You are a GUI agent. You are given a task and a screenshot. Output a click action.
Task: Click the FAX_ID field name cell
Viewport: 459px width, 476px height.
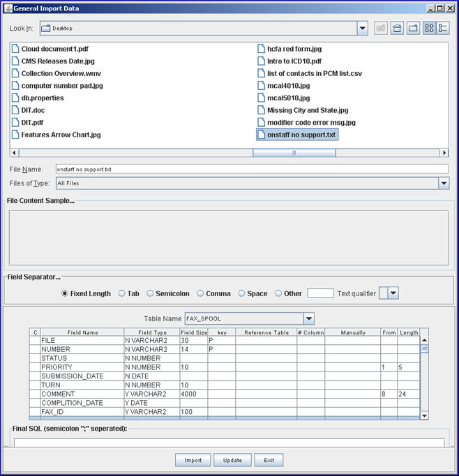tap(82, 412)
